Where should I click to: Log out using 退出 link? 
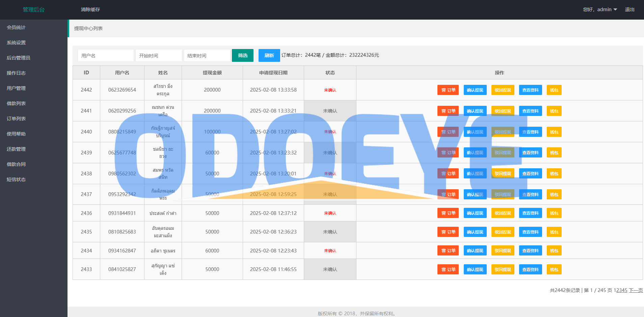coord(629,9)
